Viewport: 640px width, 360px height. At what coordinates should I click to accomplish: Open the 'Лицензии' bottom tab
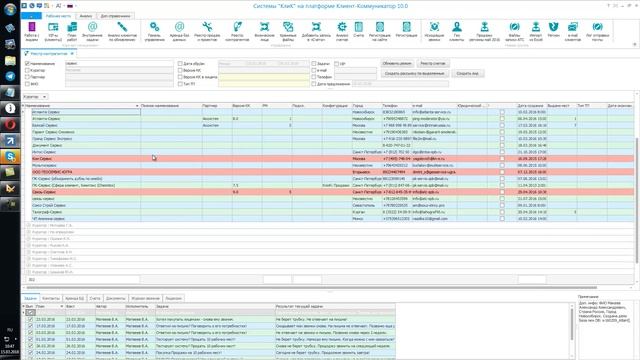173,298
